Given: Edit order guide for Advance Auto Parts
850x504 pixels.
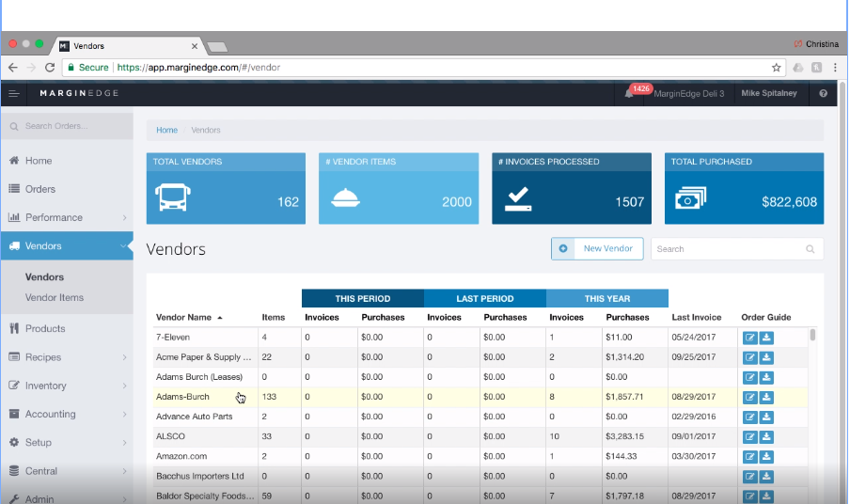Looking at the screenshot, I should pos(749,417).
